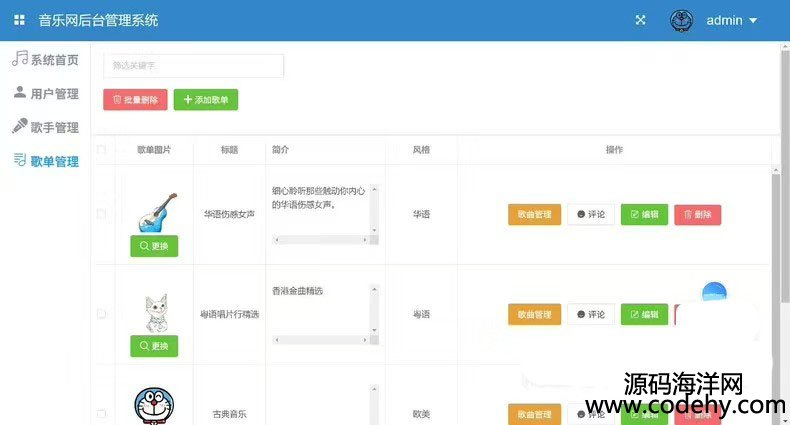Click the admin avatar image
Viewport: 790px width, 425px height.
tap(681, 20)
